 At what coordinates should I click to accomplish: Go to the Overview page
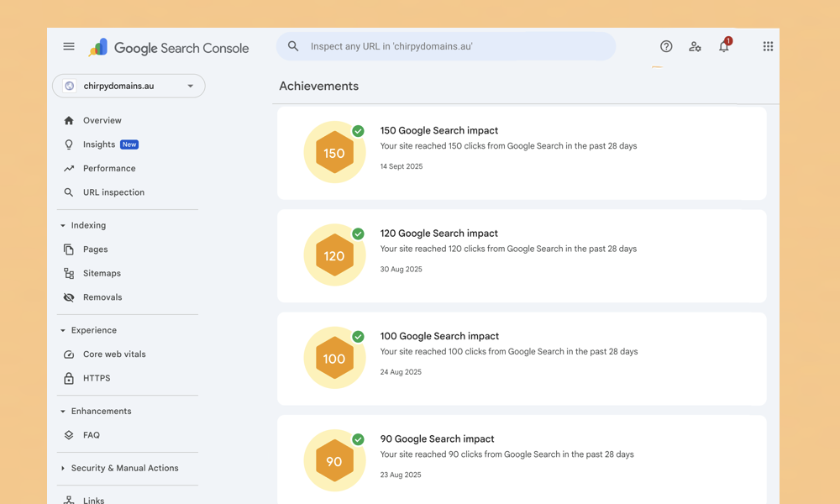tap(102, 120)
